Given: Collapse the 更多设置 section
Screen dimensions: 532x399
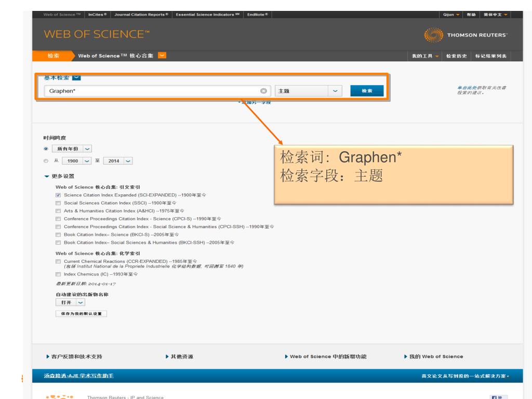Looking at the screenshot, I should click(x=59, y=176).
